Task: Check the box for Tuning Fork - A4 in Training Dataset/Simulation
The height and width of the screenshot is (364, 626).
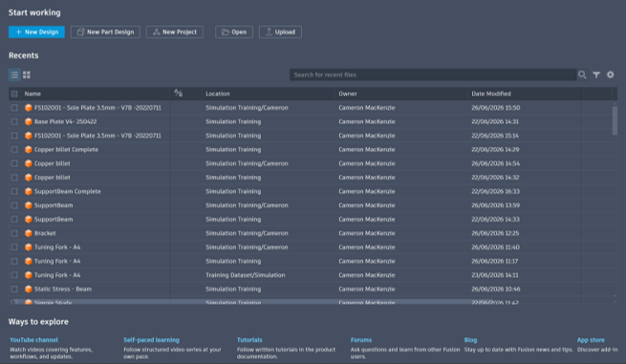Action: point(14,275)
